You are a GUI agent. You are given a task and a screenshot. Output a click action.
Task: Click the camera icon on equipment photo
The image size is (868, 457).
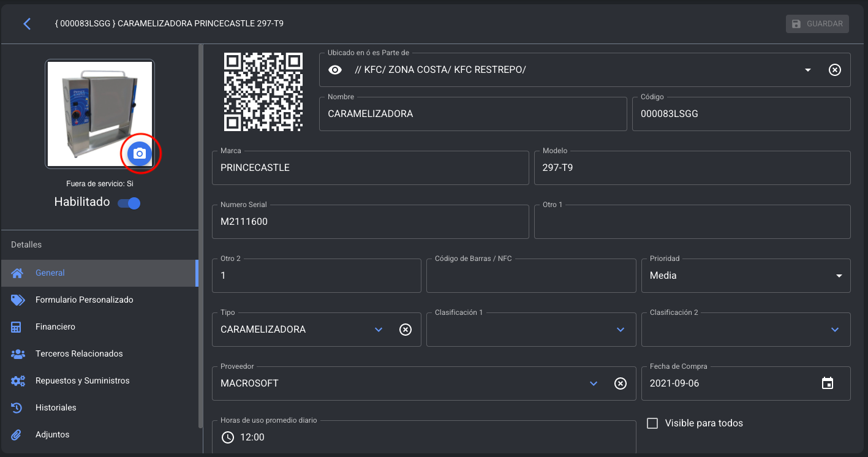tap(140, 154)
